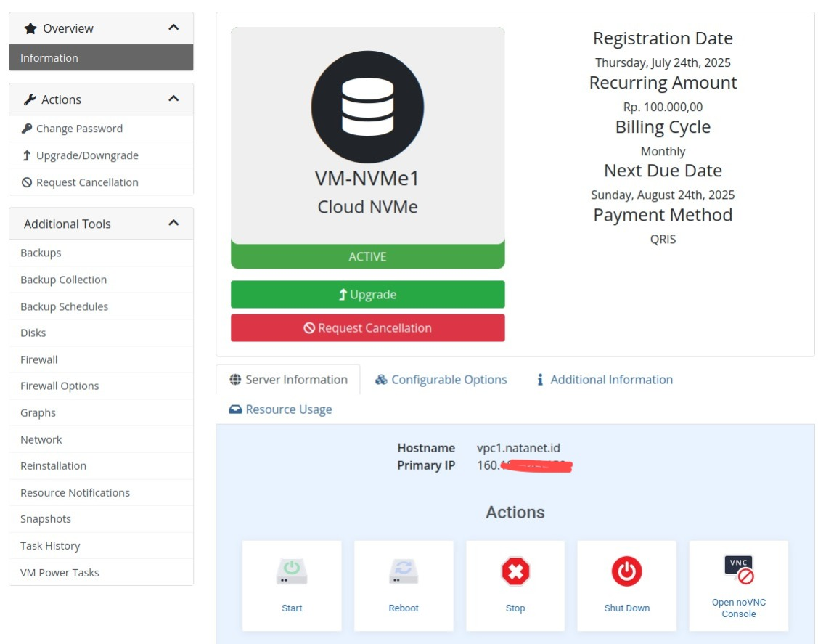Click the hostname vpc1.natanet.id
The height and width of the screenshot is (644, 818).
[x=518, y=448]
